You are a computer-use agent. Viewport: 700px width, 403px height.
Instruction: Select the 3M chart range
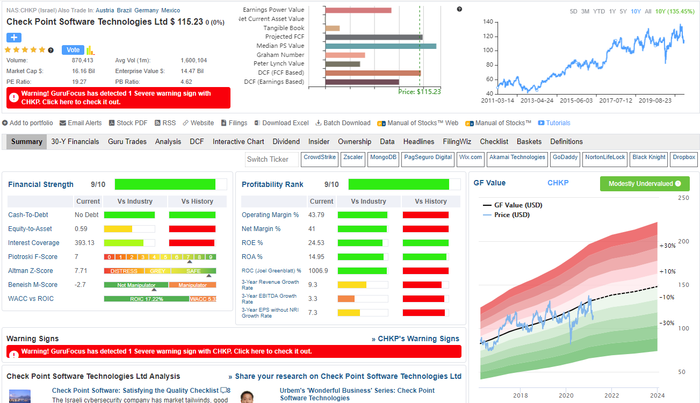pyautogui.click(x=585, y=12)
